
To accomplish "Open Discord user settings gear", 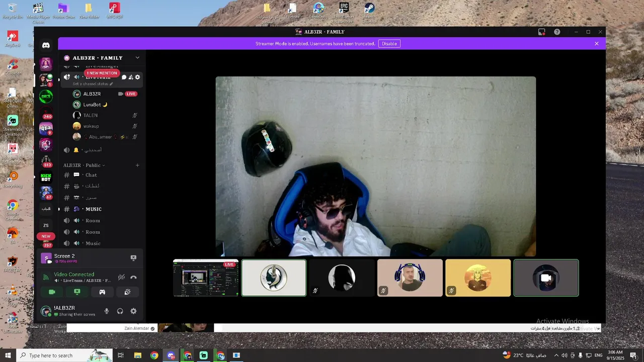I will (x=133, y=311).
